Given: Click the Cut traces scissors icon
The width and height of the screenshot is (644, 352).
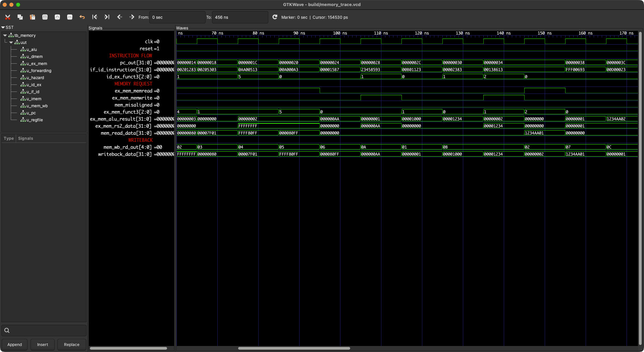Looking at the screenshot, I should pyautogui.click(x=8, y=17).
